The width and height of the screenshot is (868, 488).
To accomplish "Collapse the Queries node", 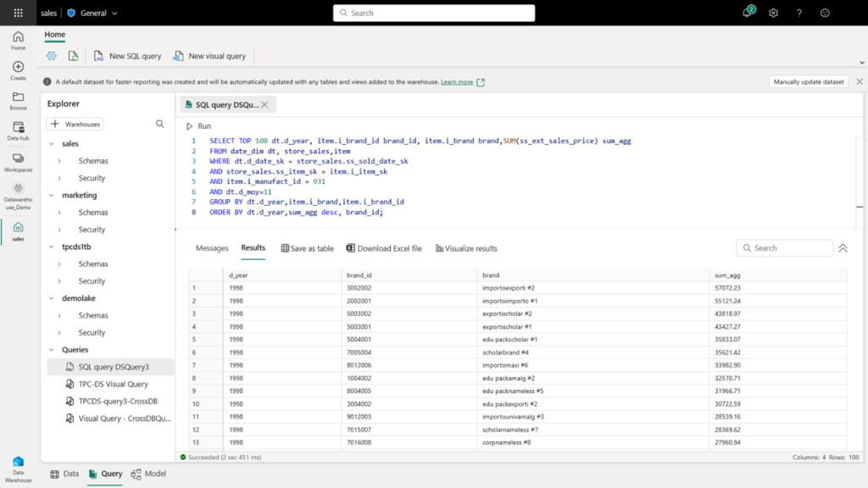I will 52,350.
